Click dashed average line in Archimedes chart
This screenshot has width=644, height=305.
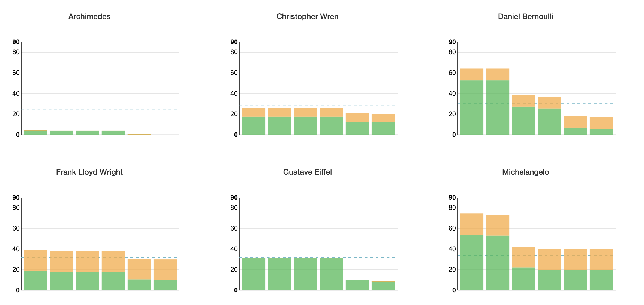[x=100, y=110]
